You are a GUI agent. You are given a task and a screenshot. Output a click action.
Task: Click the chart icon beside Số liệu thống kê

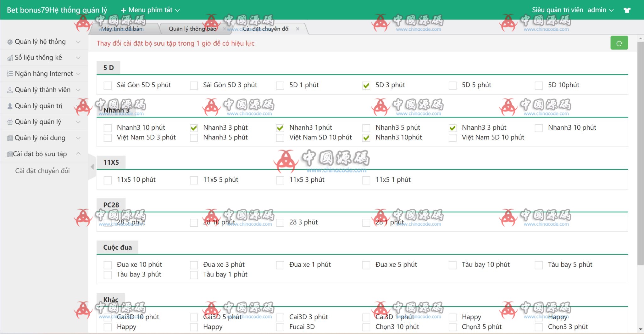(x=10, y=58)
